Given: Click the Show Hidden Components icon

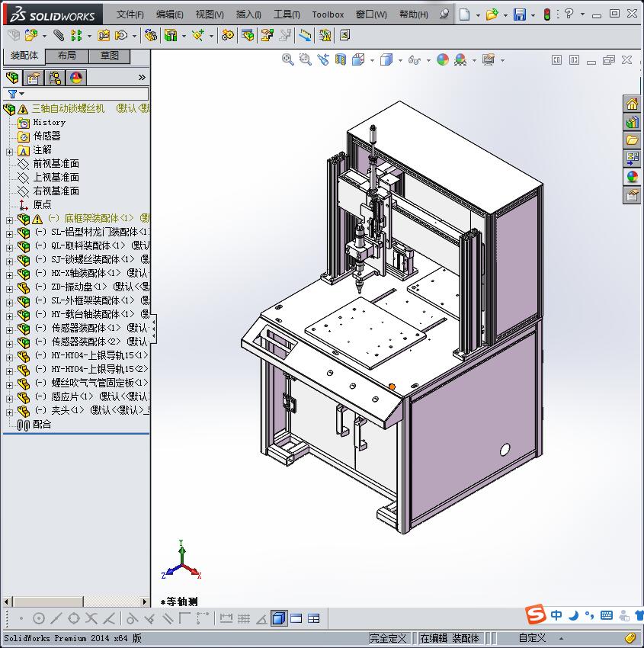Looking at the screenshot, I should [x=150, y=36].
